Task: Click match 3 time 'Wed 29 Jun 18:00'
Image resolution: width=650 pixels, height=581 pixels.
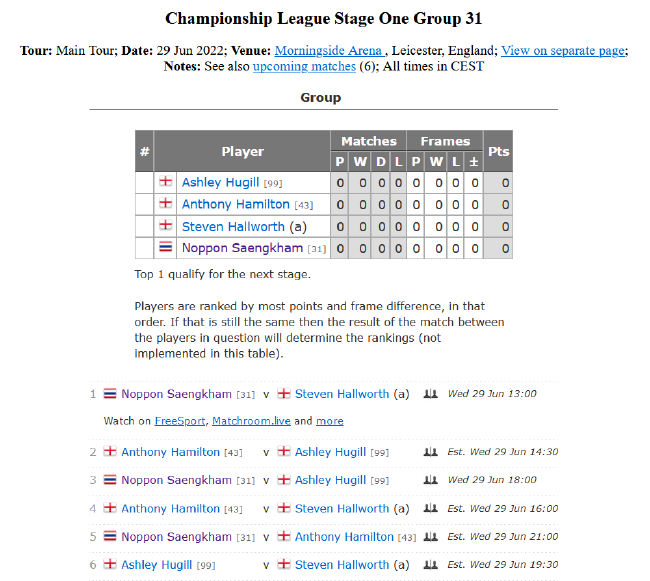Action: [x=492, y=480]
